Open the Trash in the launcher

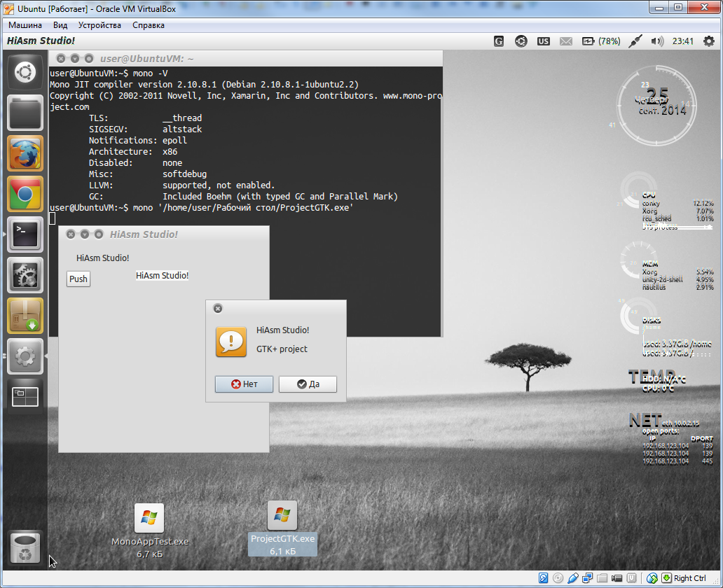pos(25,547)
